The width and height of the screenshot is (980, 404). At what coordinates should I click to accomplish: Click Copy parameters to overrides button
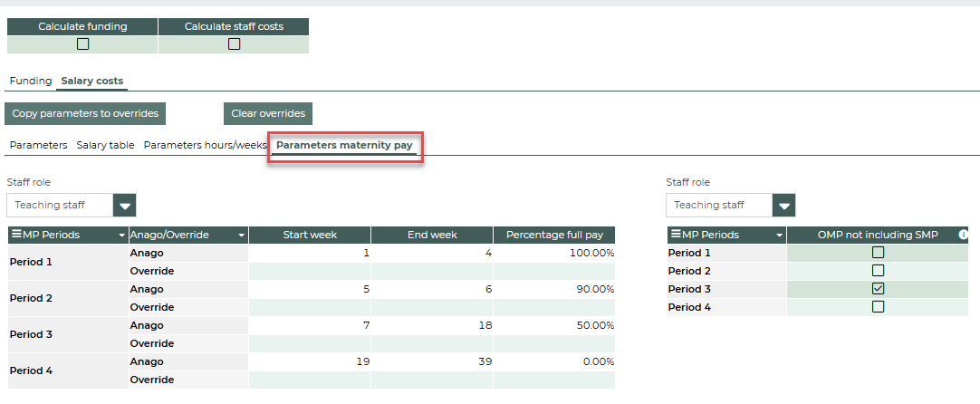86,114
